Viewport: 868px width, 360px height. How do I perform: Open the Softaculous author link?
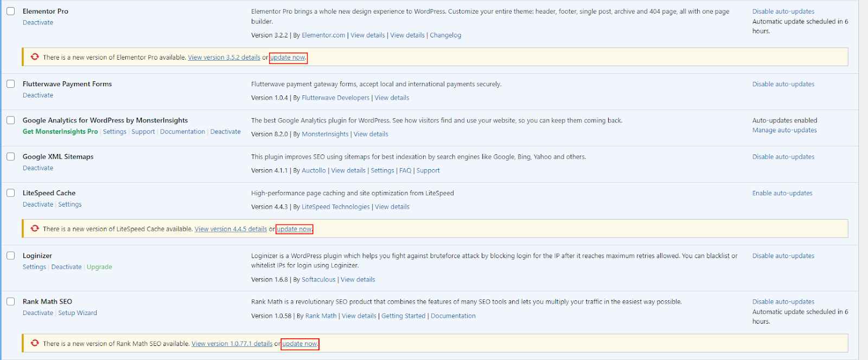(318, 280)
